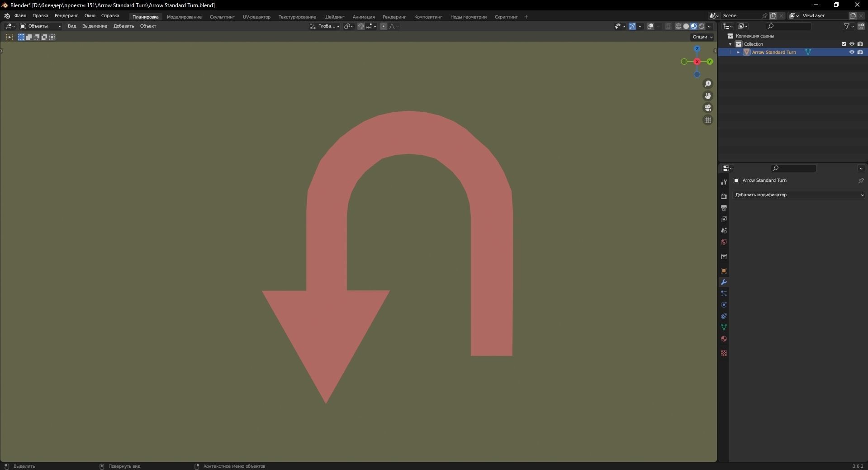Collapse the Collection tree row
Screen dimensions: 868x470
click(730, 44)
